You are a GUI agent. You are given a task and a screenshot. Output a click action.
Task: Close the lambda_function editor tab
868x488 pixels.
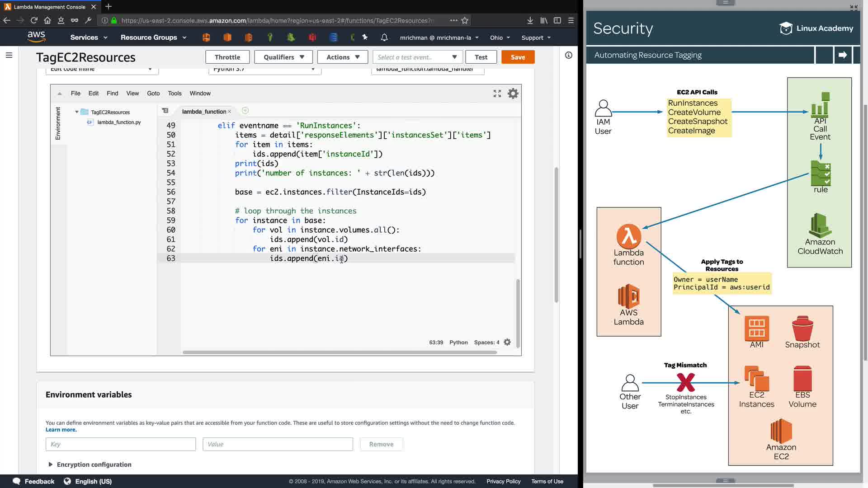(230, 112)
